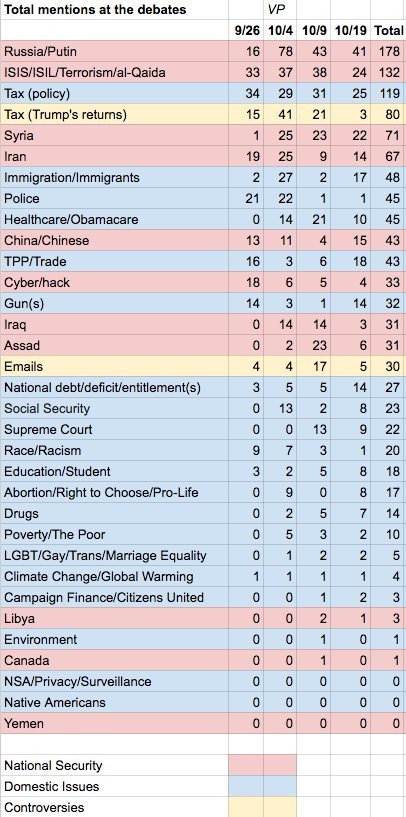406x817 pixels.
Task: Click the 9/26 column header
Action: click(245, 31)
